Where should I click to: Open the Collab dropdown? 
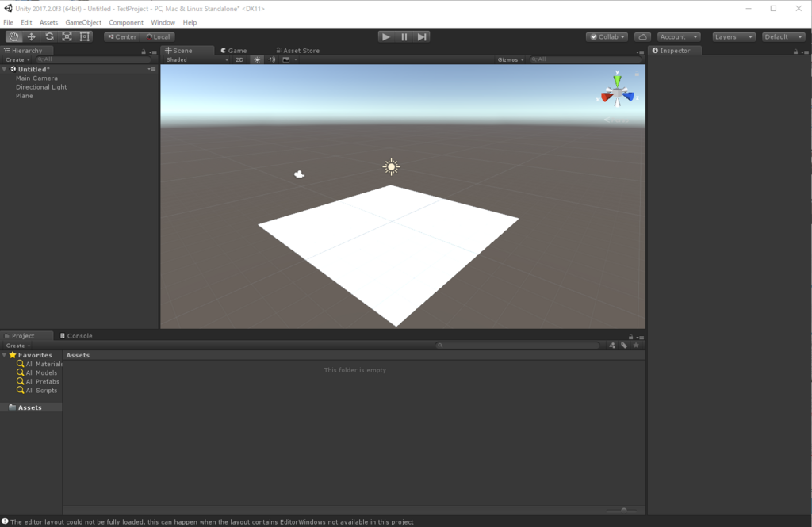pyautogui.click(x=607, y=36)
